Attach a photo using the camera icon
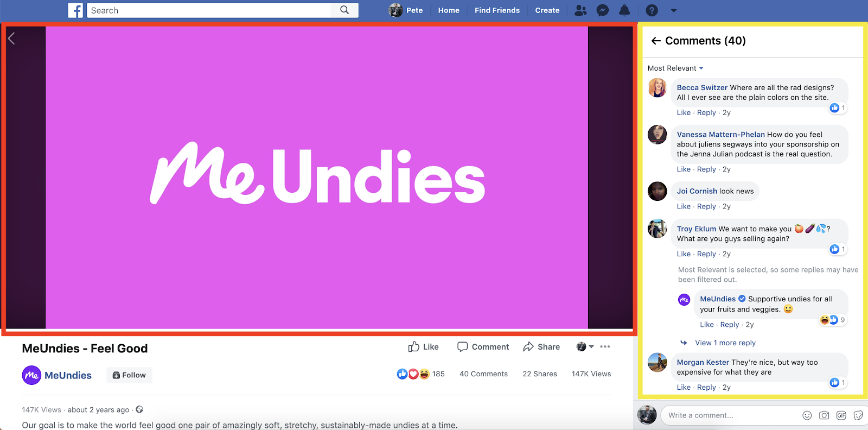The width and height of the screenshot is (868, 430). (824, 415)
